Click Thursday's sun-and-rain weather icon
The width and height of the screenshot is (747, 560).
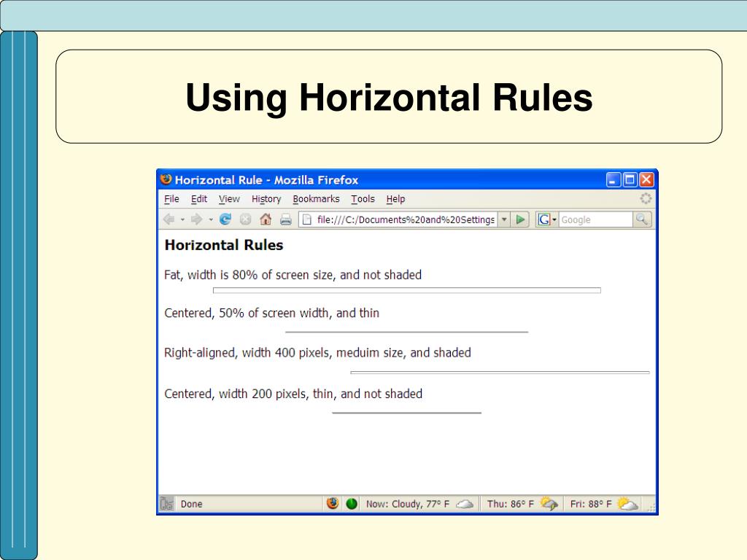click(549, 503)
